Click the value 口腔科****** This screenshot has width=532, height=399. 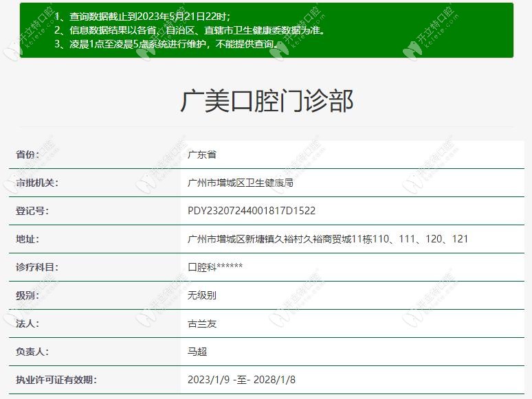(215, 267)
